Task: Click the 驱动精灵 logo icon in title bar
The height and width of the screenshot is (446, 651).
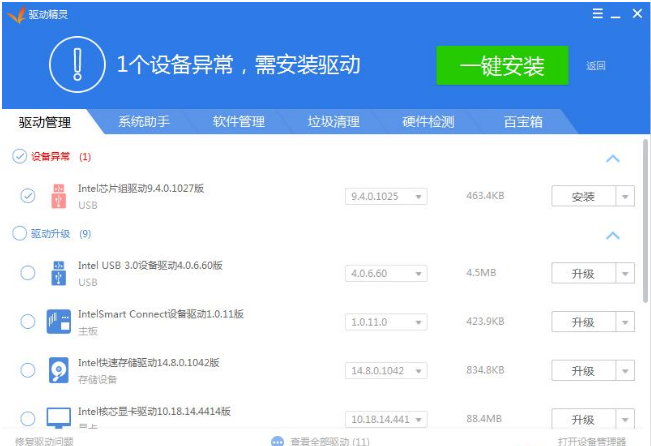Action: [x=13, y=14]
